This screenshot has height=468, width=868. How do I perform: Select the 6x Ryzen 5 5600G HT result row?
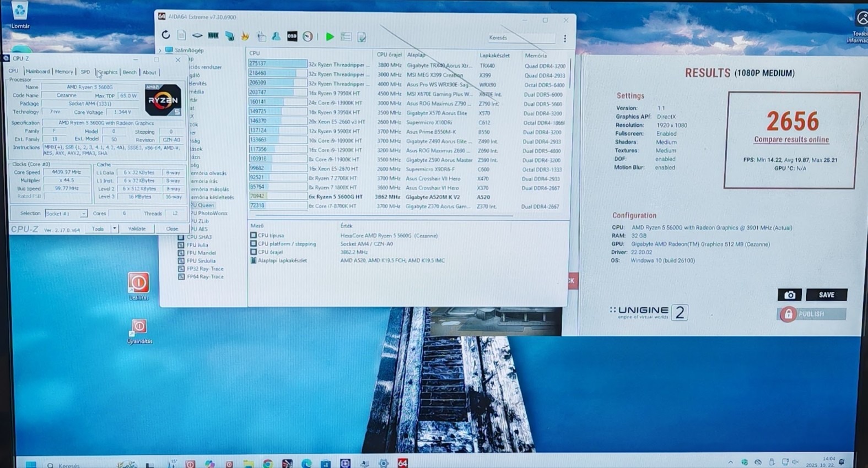pos(408,197)
